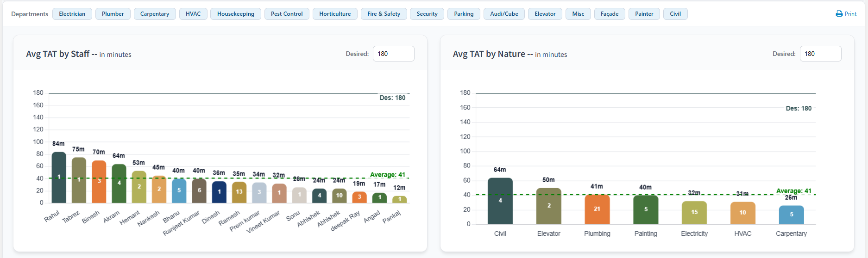
Task: Choose the HVAC department tag
Action: 193,14
